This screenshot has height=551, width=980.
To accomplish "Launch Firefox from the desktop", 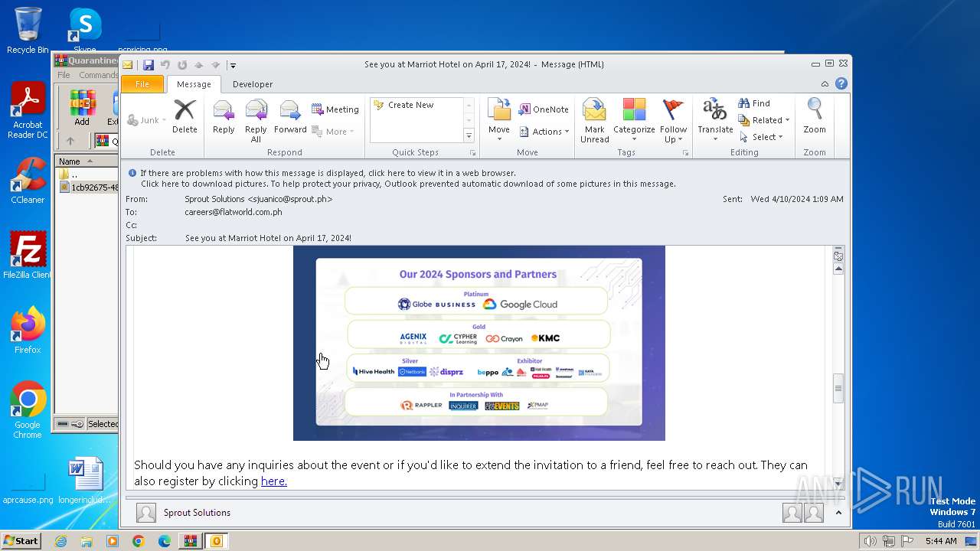I will pos(28,331).
